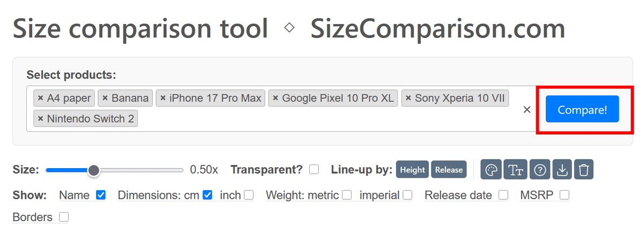Remove the Banana tag
644x233 pixels.
[105, 98]
